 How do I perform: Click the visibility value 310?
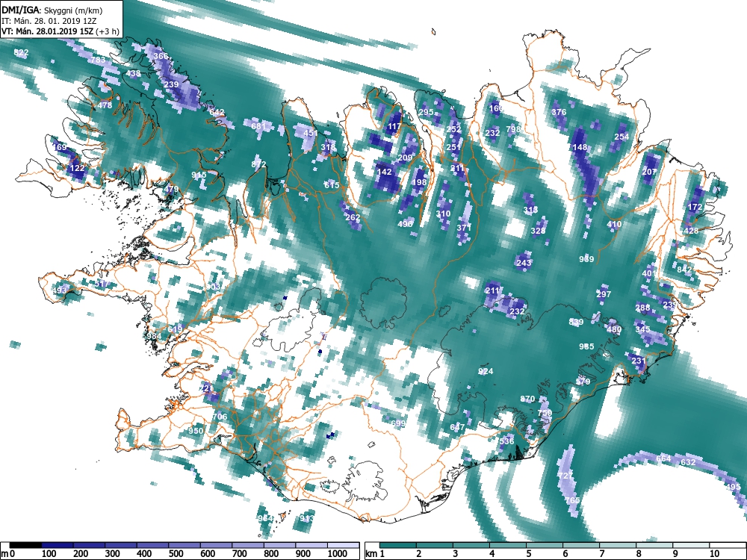(x=443, y=214)
